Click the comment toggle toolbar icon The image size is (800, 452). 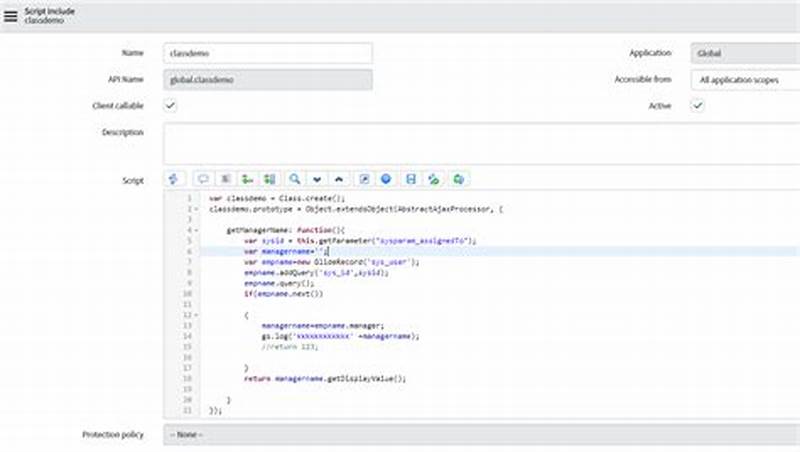click(203, 179)
